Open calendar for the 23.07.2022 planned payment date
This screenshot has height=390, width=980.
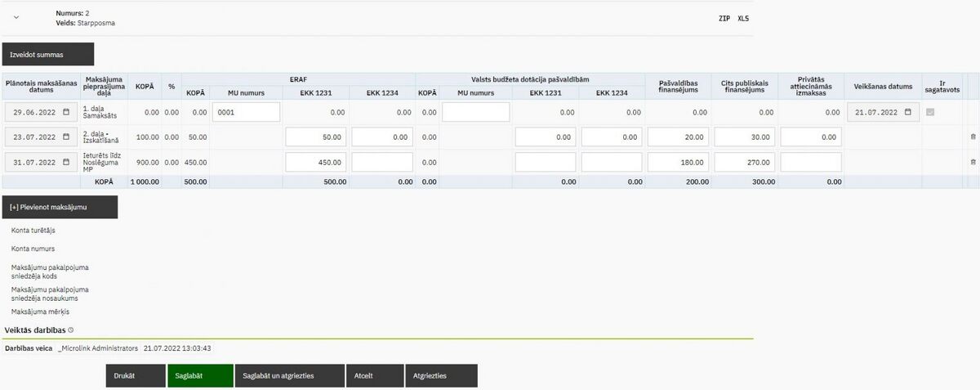66,137
